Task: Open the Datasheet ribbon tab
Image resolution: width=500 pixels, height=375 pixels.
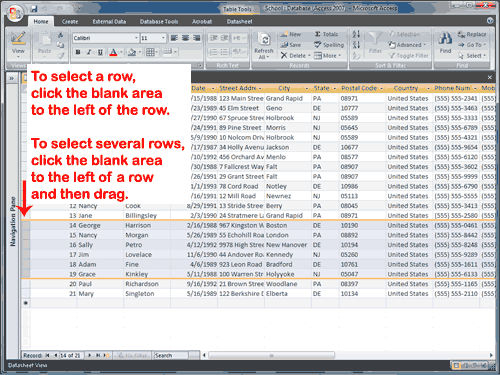Action: 240,21
